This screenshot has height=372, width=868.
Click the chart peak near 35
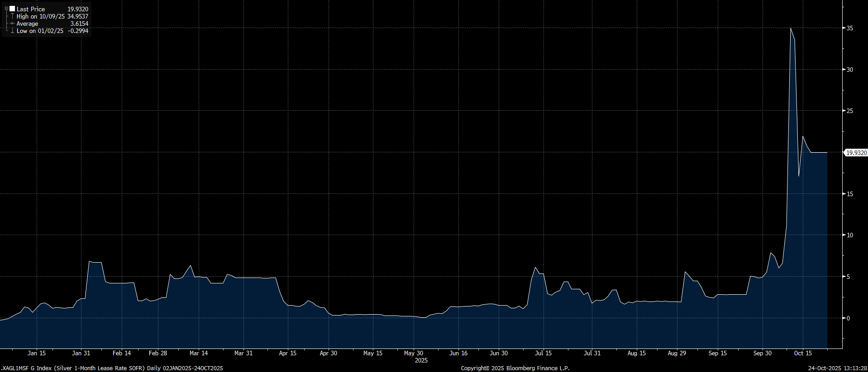791,29
